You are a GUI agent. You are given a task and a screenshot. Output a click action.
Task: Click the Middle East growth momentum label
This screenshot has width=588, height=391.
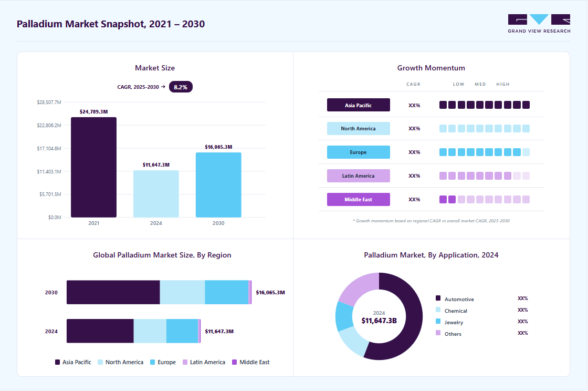358,199
